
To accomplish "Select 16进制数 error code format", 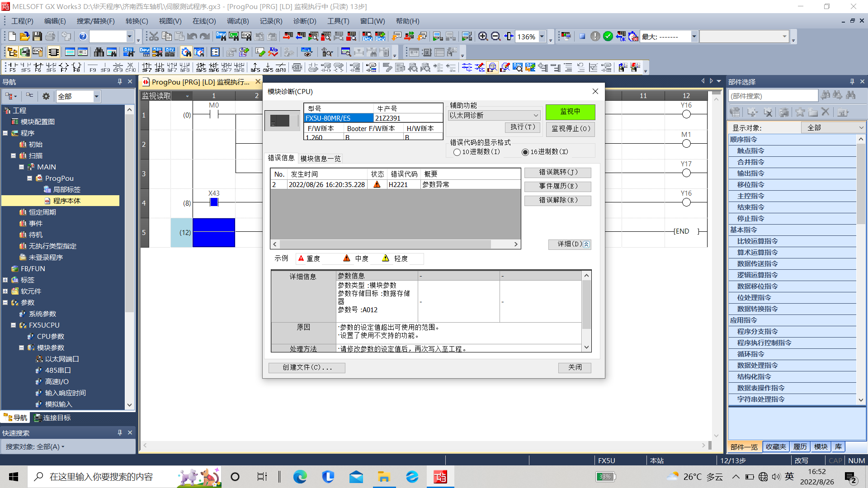I will coord(525,152).
